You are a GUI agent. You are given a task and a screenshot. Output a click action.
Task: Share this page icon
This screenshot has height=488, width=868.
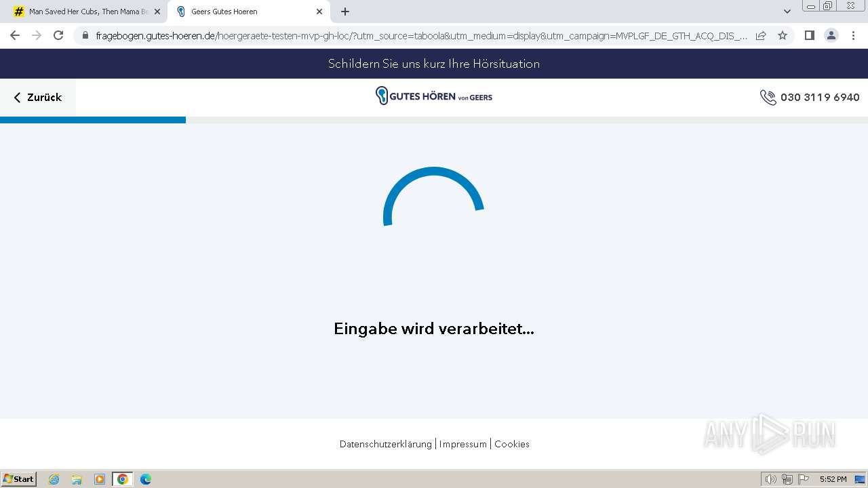tap(761, 36)
